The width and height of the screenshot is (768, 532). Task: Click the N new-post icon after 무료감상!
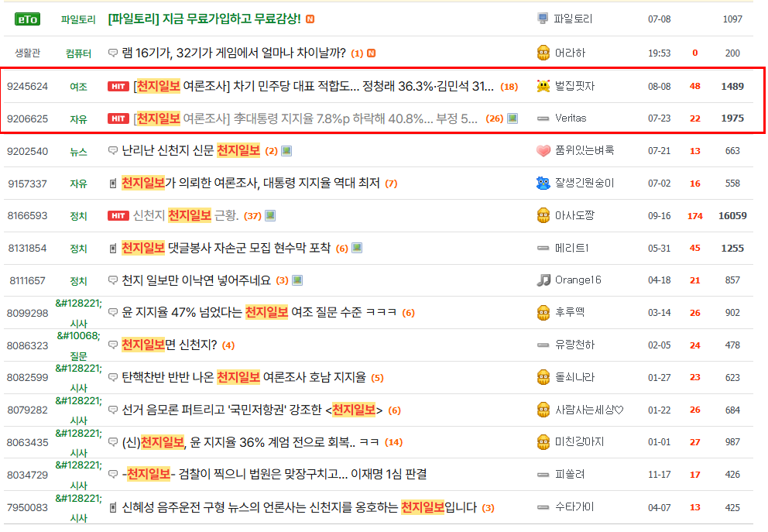pyautogui.click(x=310, y=19)
